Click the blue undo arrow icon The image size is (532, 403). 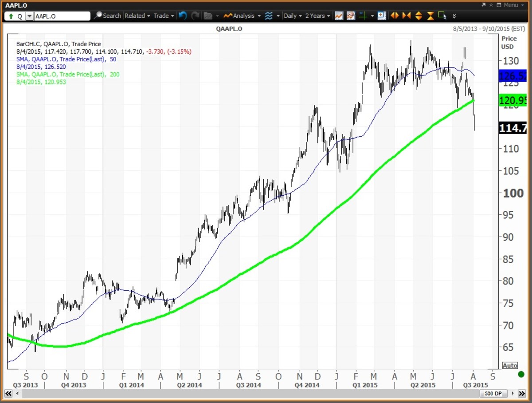[182, 16]
